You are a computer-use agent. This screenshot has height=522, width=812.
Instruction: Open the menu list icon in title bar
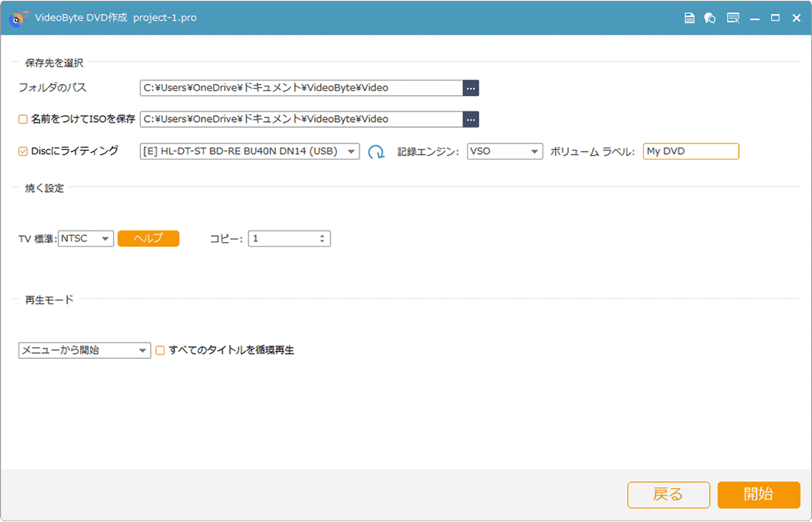coord(732,18)
